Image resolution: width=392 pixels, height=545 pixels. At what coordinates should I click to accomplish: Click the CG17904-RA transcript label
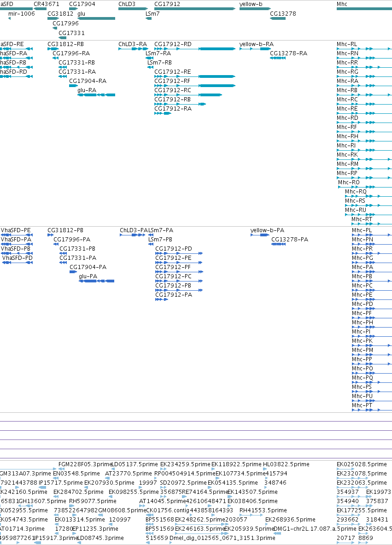(88, 81)
